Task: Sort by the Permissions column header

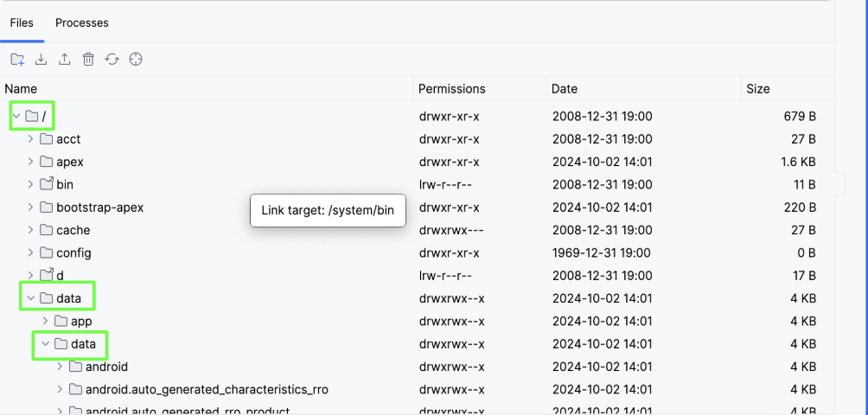Action: [x=451, y=89]
